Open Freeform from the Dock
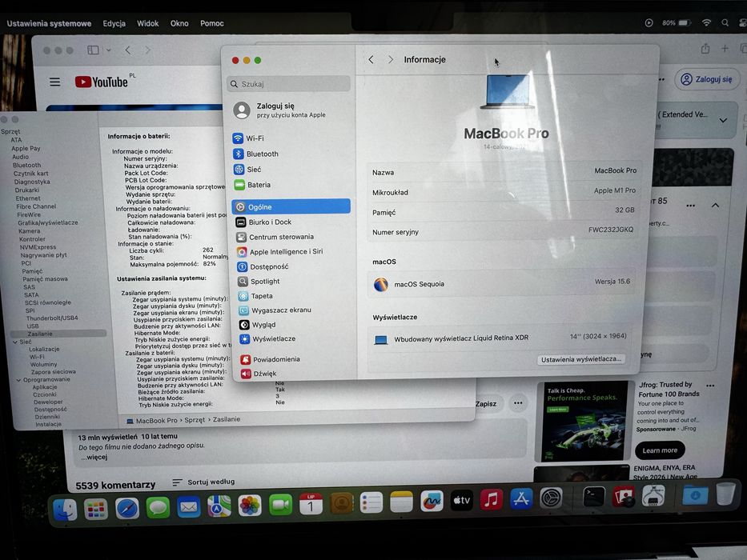Viewport: 747px width, 560px height. 432,502
